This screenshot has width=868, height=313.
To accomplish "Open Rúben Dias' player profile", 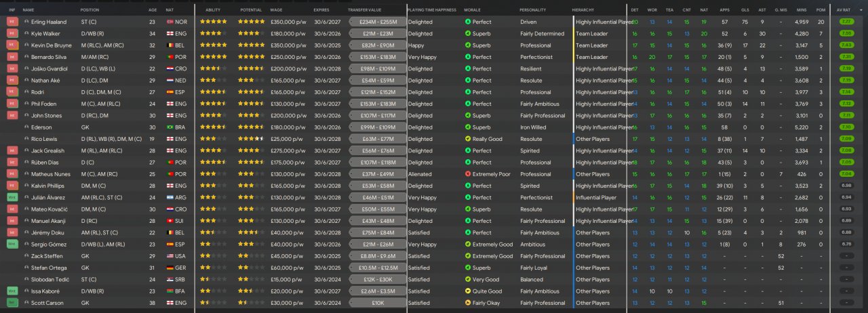I will tap(44, 163).
